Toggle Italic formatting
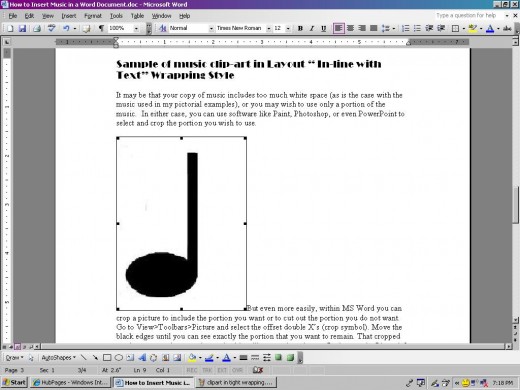Image resolution: width=520 pixels, height=390 pixels. coord(312,28)
